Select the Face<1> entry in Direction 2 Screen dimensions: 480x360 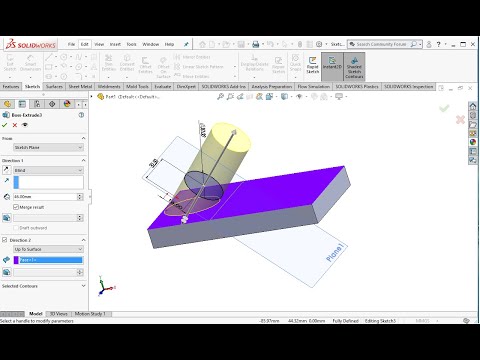point(51,260)
